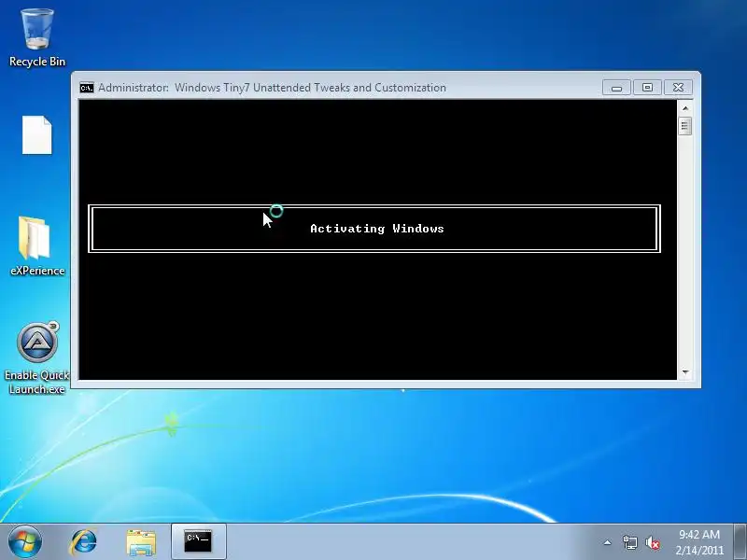Screen dimensions: 747x560
Task: Click the 'Activating Windows' text
Action: (377, 229)
